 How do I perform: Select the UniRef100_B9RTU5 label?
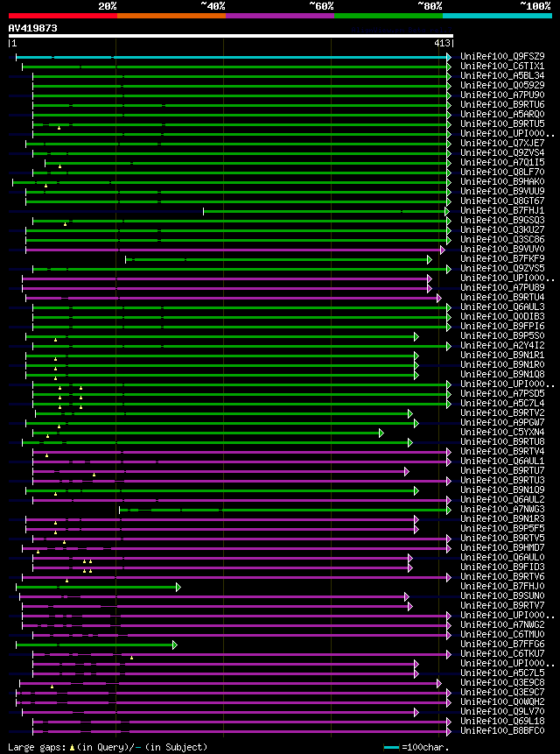[502, 124]
